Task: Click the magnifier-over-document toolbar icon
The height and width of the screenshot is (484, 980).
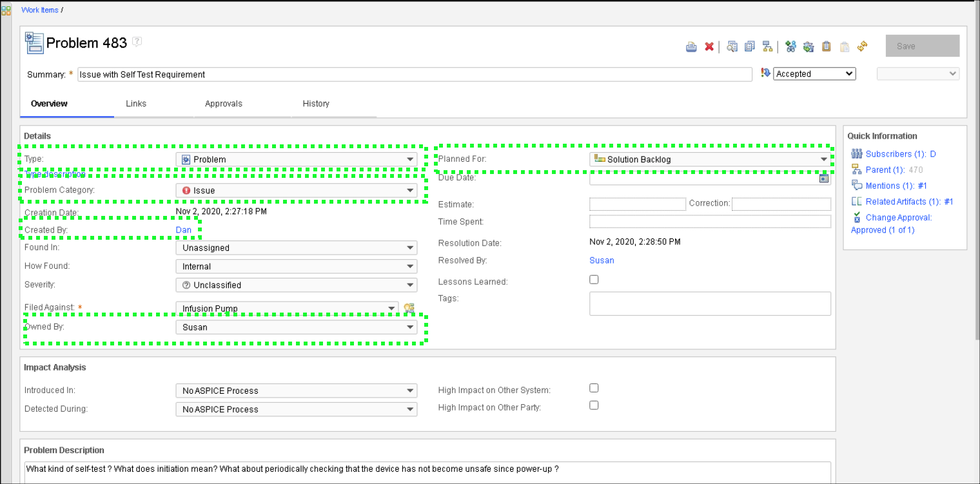Action: [732, 46]
